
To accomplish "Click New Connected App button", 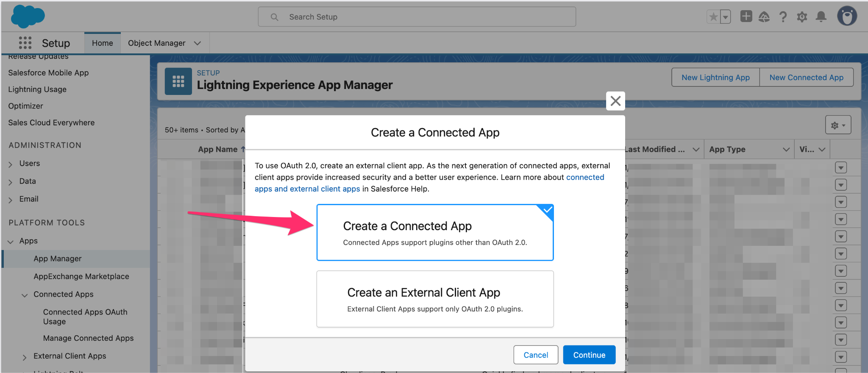I will pyautogui.click(x=806, y=77).
